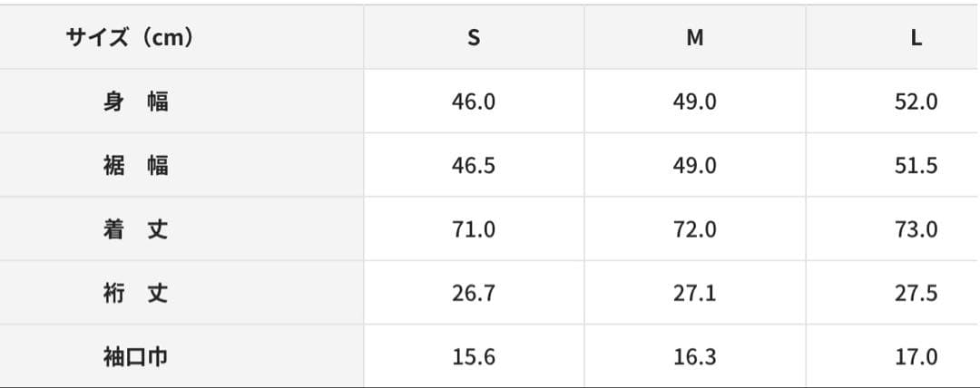This screenshot has height=388, width=980.
Task: Click the 着丈 row label
Action: tap(135, 229)
